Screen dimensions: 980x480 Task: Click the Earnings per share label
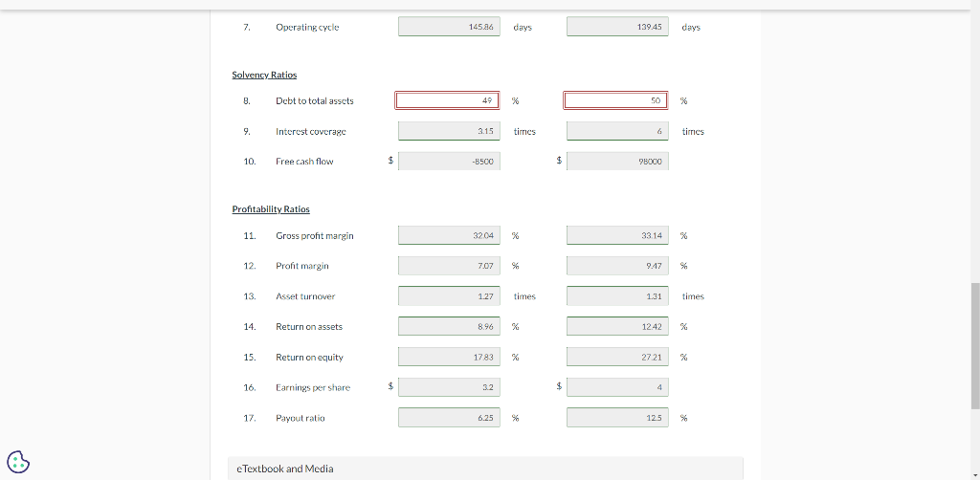(x=313, y=387)
